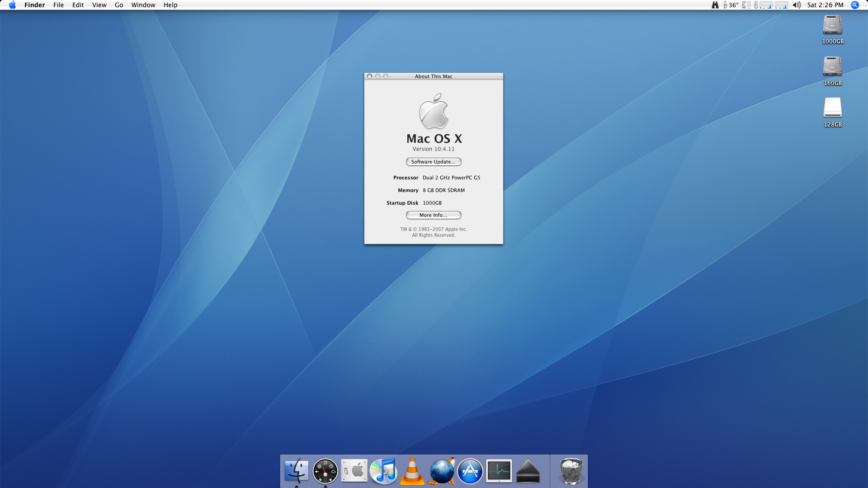This screenshot has height=488, width=868.
Task: Open the Edit menu
Action: (78, 5)
